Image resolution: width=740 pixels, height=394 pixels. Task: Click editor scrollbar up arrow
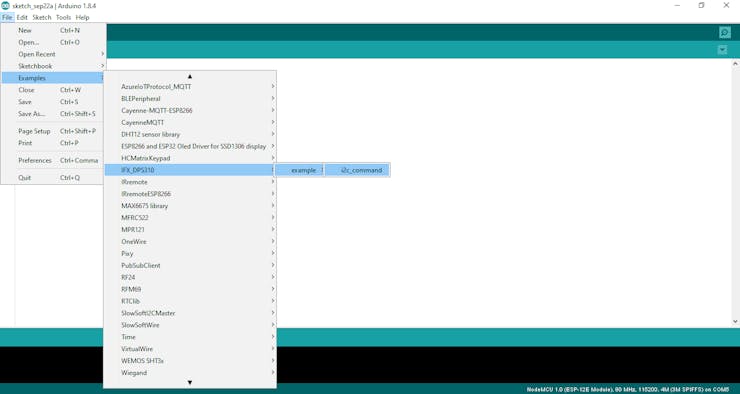point(735,64)
